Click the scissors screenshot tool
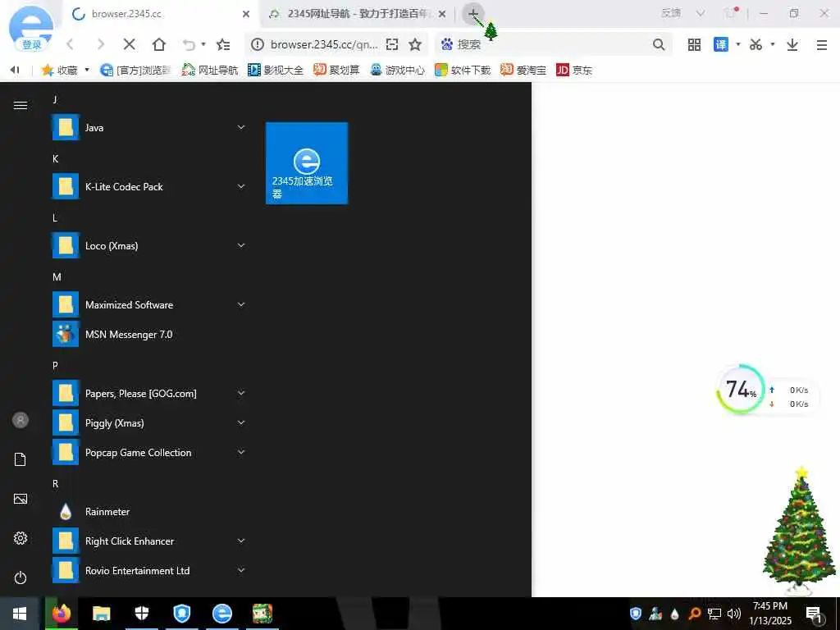 coord(756,44)
